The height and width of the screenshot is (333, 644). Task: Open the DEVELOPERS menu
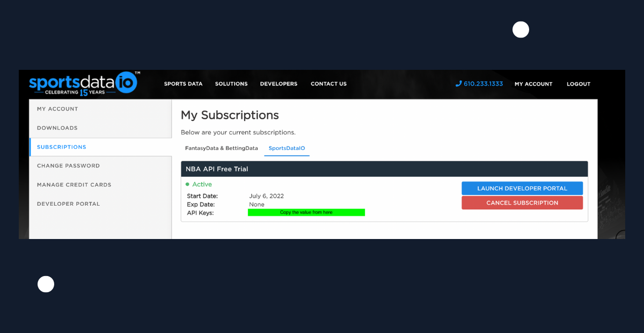click(279, 84)
